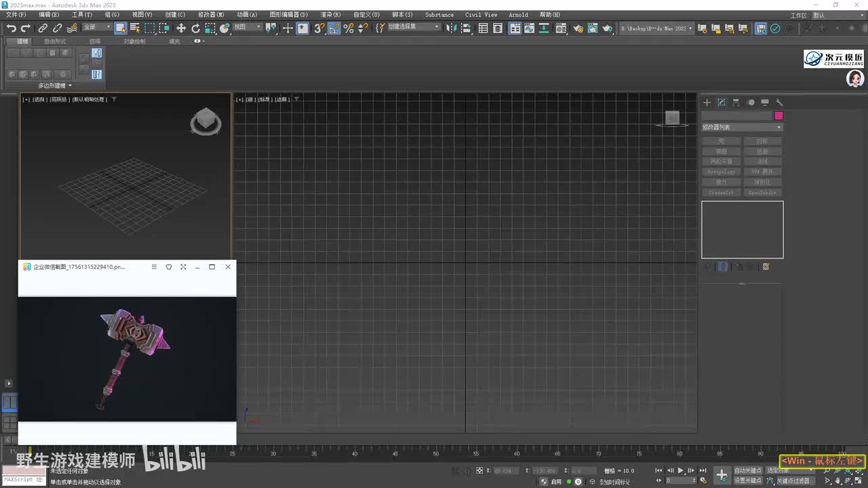Click the 设置关键点 set key button

pos(748,481)
